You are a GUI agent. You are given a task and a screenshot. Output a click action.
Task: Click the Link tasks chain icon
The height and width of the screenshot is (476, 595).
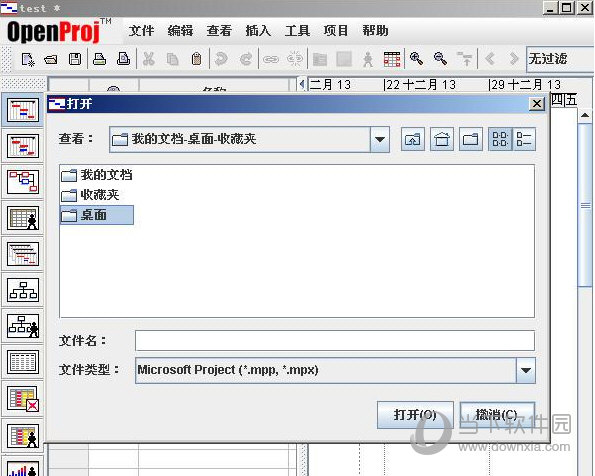271,60
